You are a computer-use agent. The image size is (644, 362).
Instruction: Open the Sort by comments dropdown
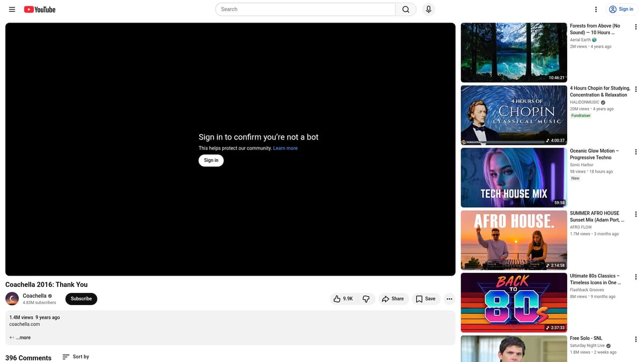(x=76, y=357)
